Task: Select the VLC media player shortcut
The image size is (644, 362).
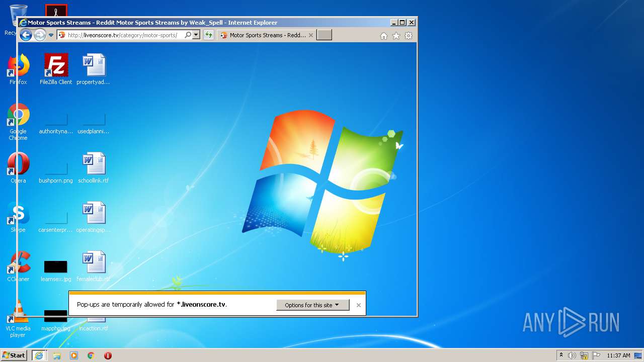Action: point(18,319)
